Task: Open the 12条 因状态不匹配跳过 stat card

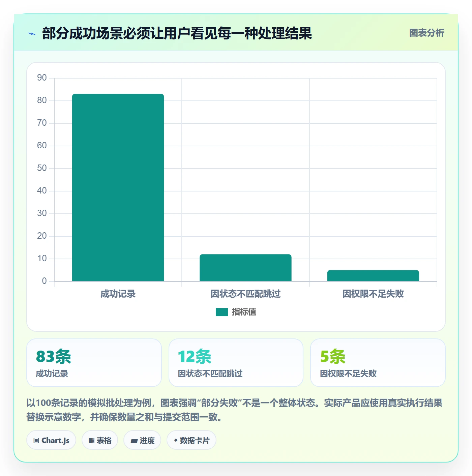Action: tap(236, 363)
